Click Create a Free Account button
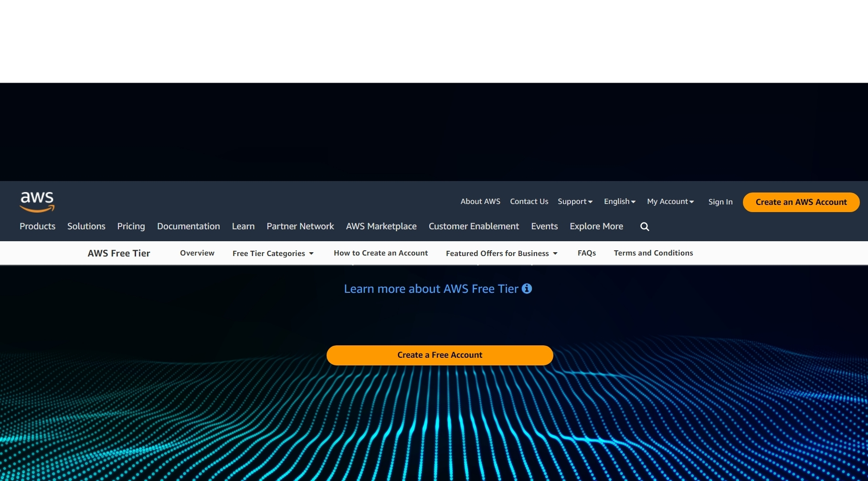868x481 pixels. pos(439,355)
